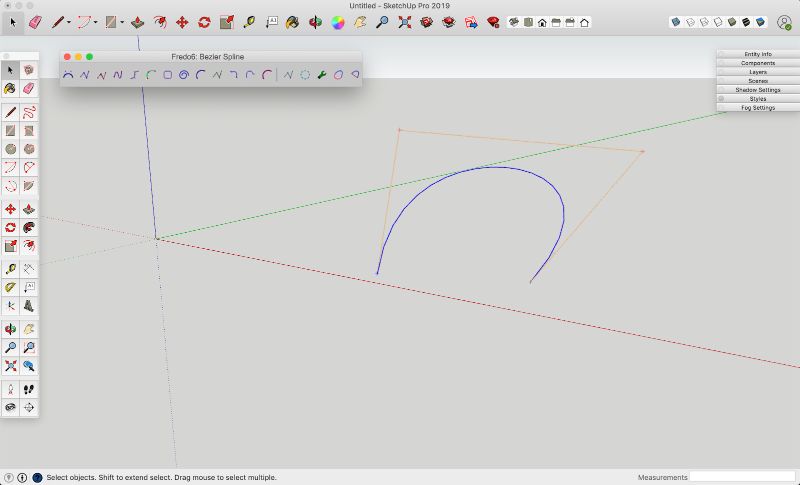Activate the Walk footprints tool in left palette
The height and width of the screenshot is (485, 800).
click(x=28, y=389)
